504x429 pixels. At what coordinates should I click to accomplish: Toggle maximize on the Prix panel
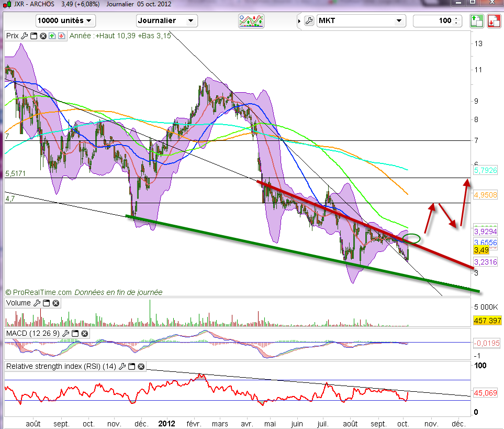coord(34,36)
